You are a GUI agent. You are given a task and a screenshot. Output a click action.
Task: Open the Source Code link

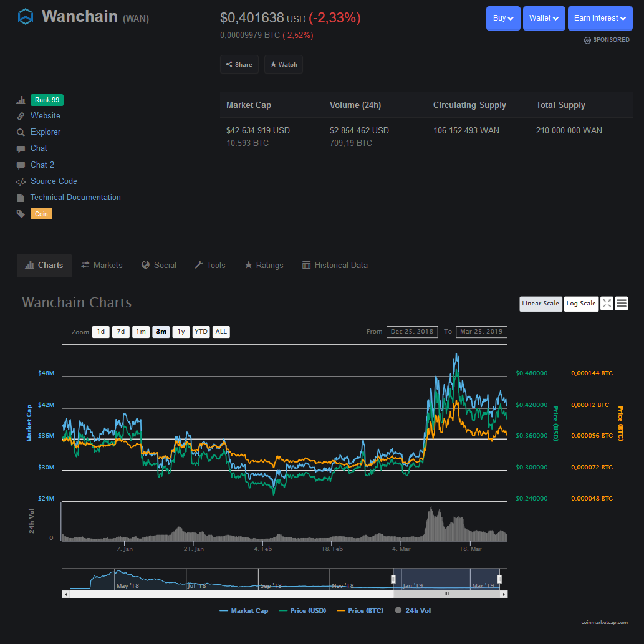(54, 181)
